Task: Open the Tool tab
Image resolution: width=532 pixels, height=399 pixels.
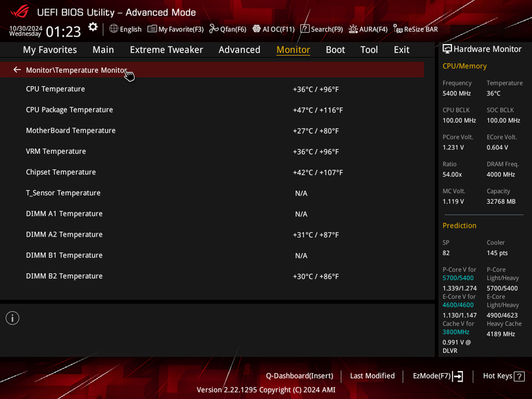Action: 369,50
